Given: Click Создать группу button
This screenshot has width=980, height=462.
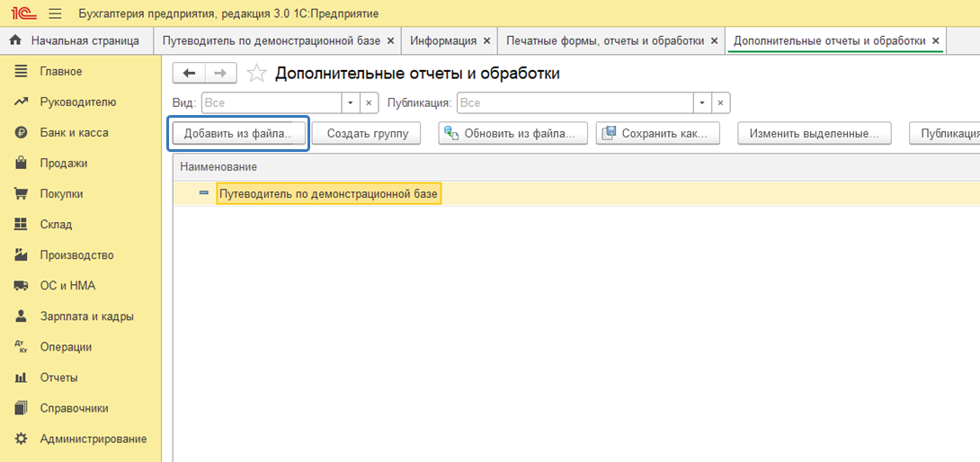Looking at the screenshot, I should coord(366,133).
